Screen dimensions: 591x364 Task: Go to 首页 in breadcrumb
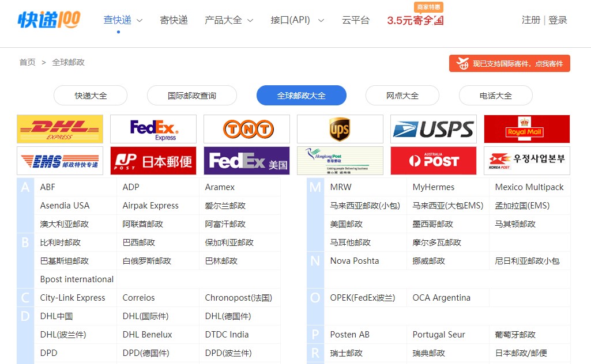tap(28, 62)
